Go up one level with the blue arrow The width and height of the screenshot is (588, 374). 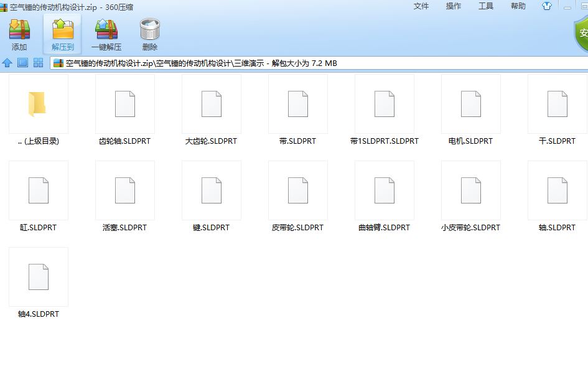pos(7,63)
